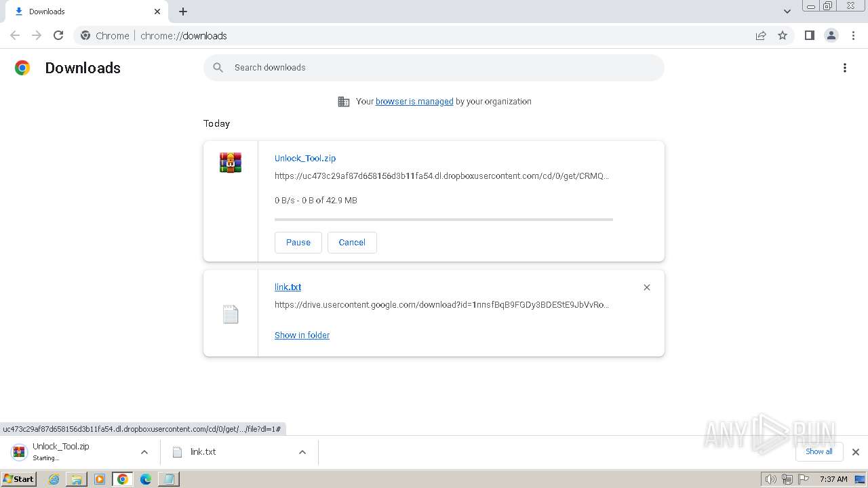This screenshot has width=868, height=488.
Task: Click the Chrome site info icon
Action: pyautogui.click(x=85, y=35)
